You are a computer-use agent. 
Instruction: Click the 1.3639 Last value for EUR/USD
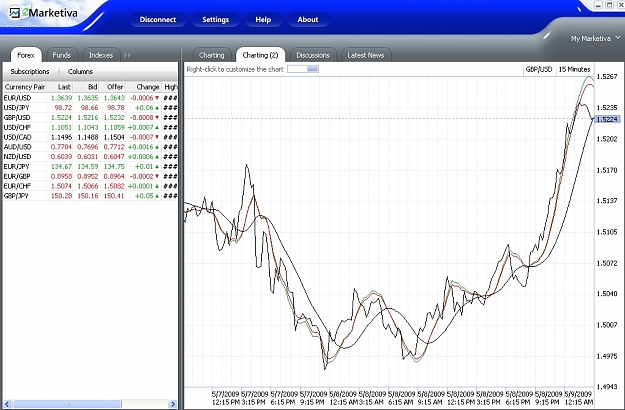[x=61, y=98]
